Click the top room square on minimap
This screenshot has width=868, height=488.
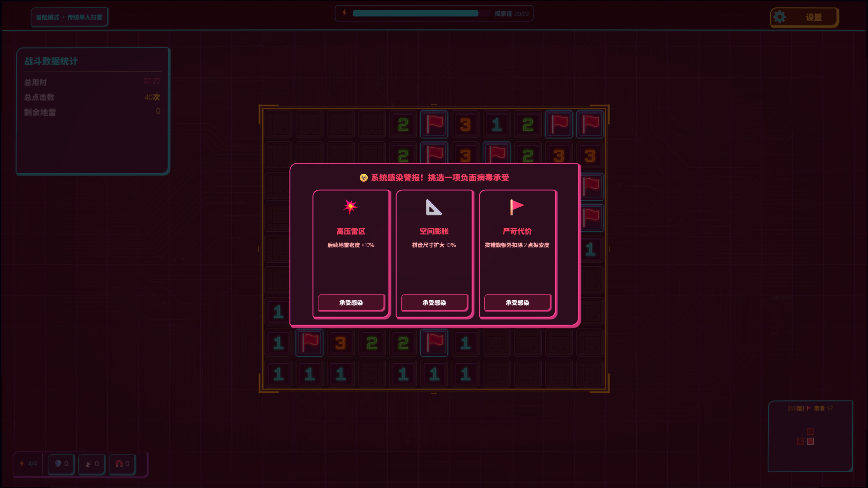(x=810, y=431)
